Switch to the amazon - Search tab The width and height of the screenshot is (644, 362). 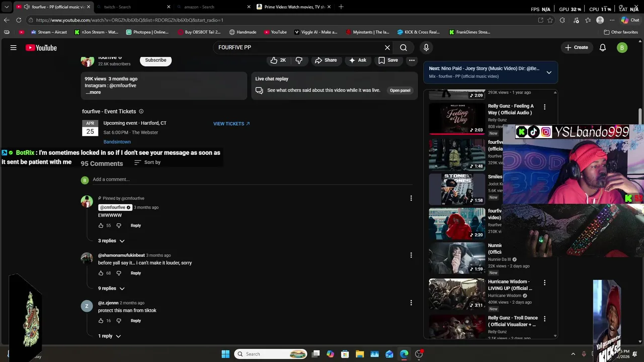pyautogui.click(x=213, y=7)
